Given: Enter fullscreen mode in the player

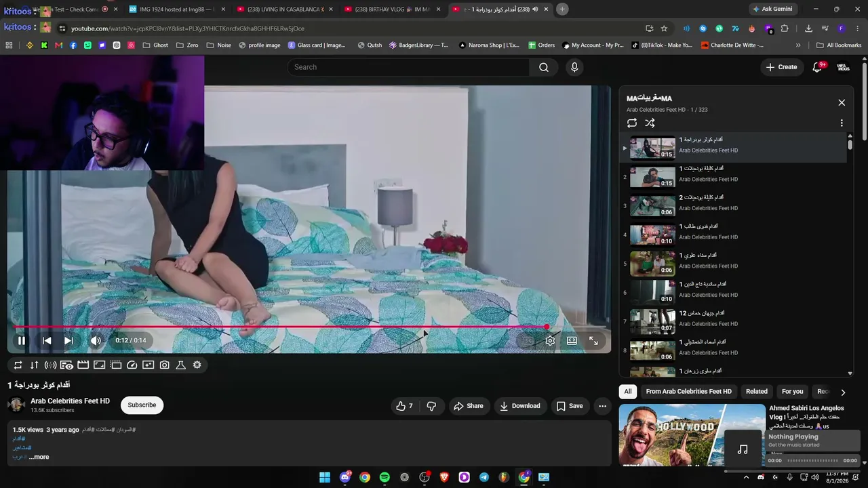Looking at the screenshot, I should pos(593,340).
